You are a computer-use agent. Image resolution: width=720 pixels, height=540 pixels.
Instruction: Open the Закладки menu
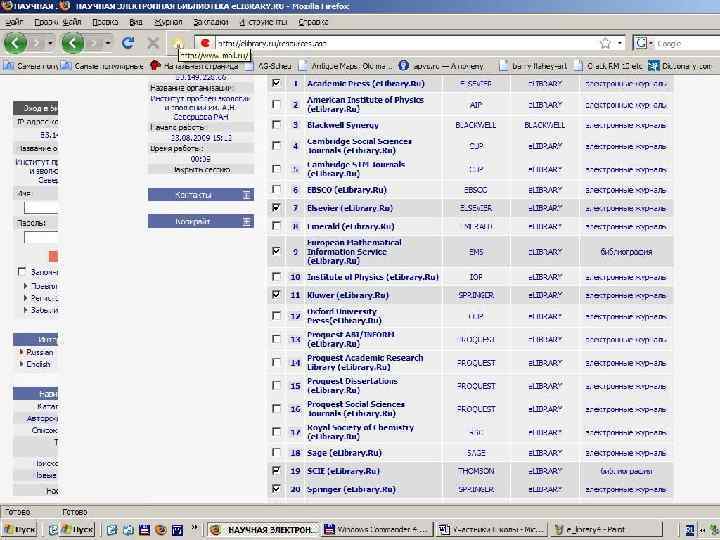point(211,22)
